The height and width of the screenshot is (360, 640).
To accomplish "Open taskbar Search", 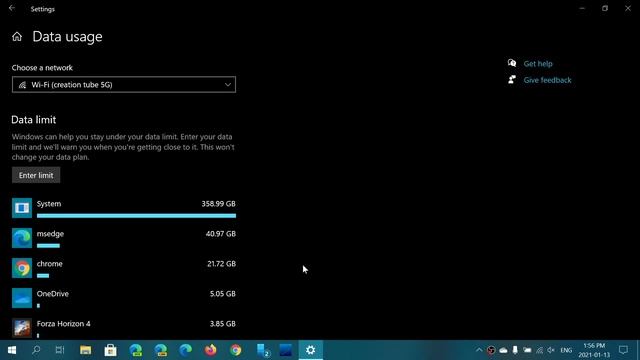I will point(36,350).
